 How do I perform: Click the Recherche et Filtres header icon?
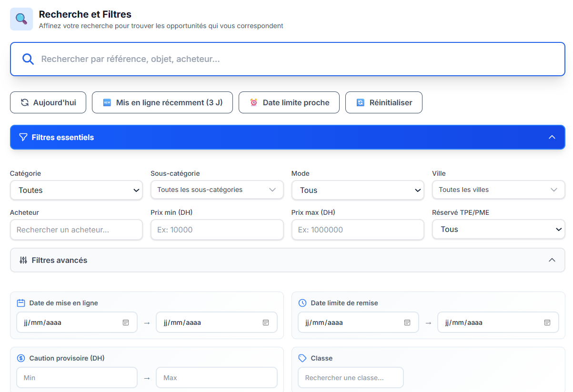tap(21, 19)
